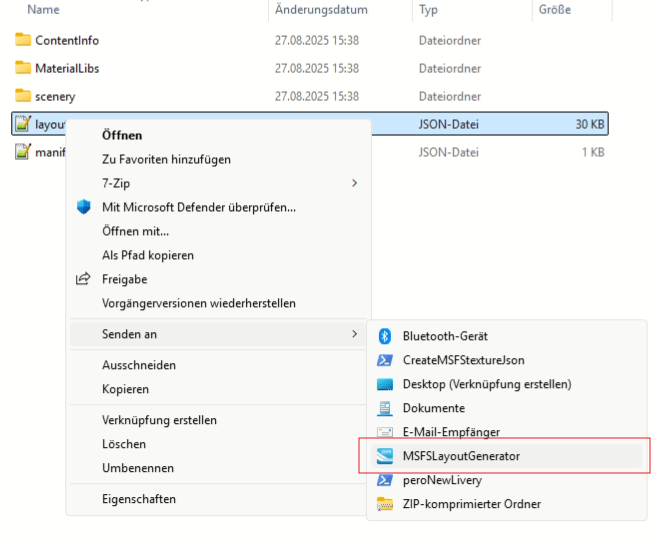Click the ZIP-komprimierter Ordner icon
666x548 pixels.
click(x=385, y=504)
